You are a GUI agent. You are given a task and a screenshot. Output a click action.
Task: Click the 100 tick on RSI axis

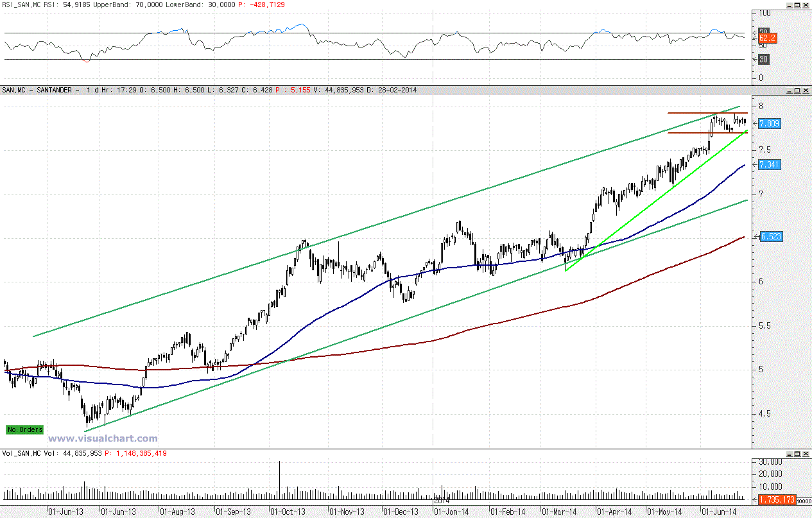[764, 13]
